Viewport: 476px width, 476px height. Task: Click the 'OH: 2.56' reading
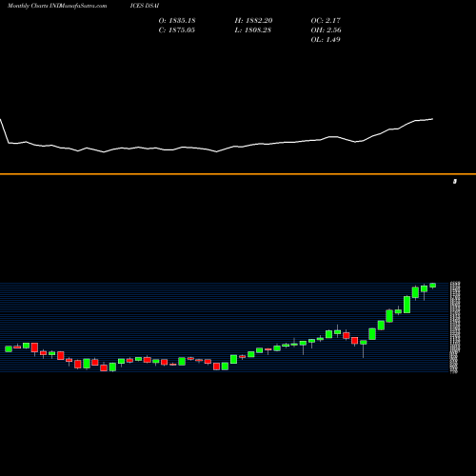[x=327, y=30]
